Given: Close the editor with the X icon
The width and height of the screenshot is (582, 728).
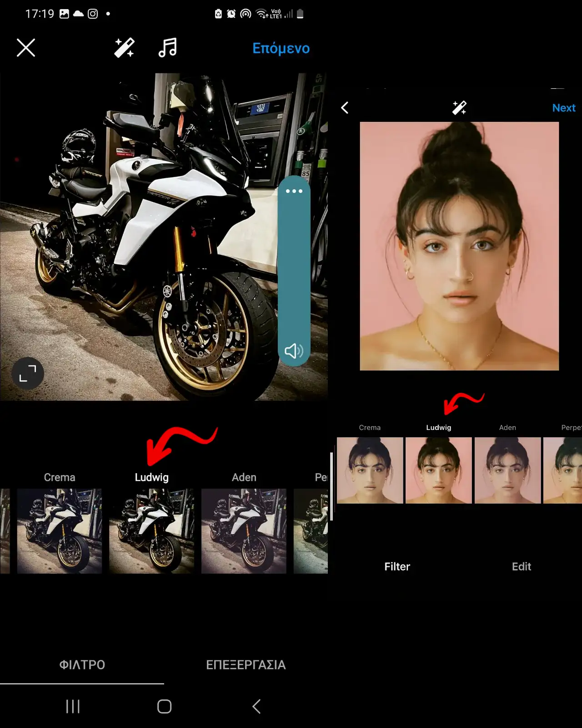Looking at the screenshot, I should coord(26,48).
